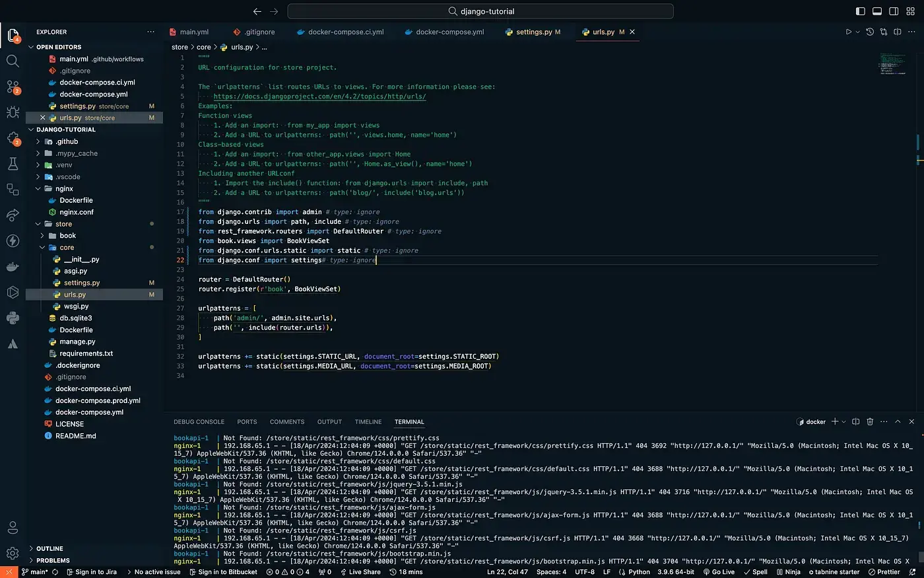Go forward with the right arrow

pos(275,11)
